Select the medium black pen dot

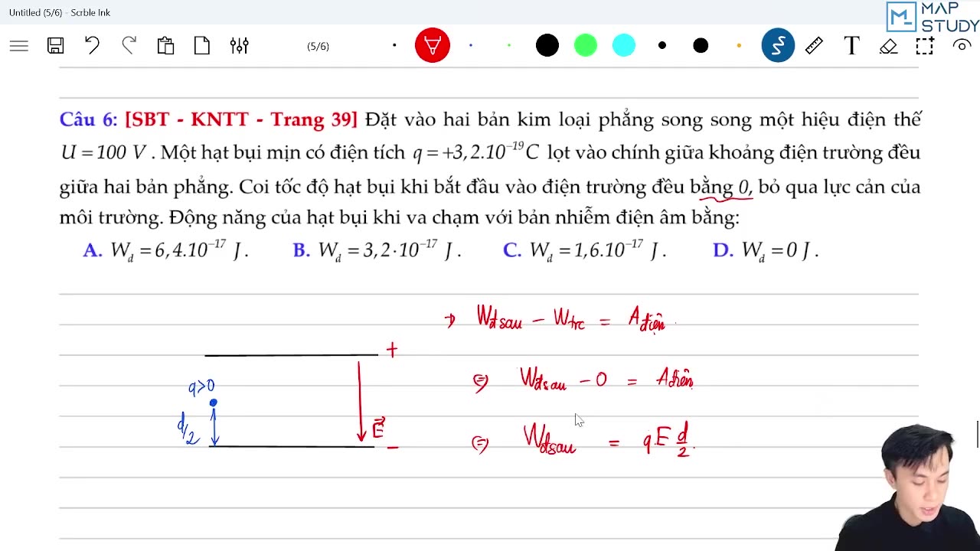tap(701, 46)
